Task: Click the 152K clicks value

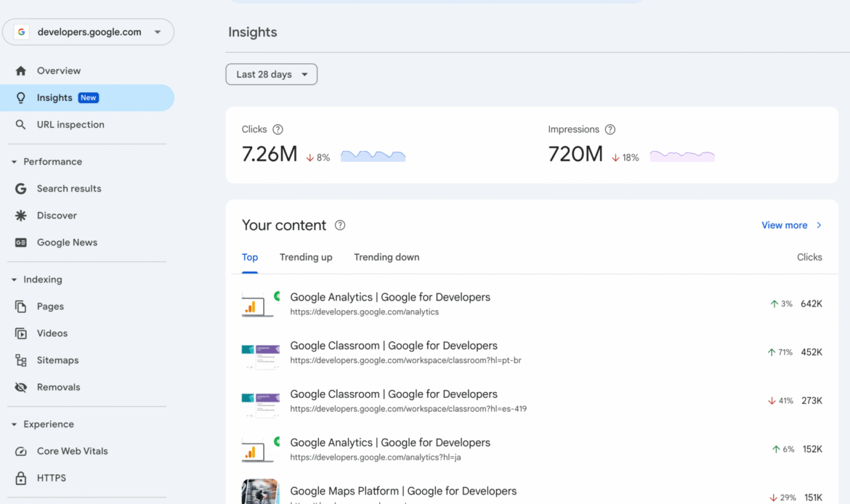Action: (x=812, y=450)
